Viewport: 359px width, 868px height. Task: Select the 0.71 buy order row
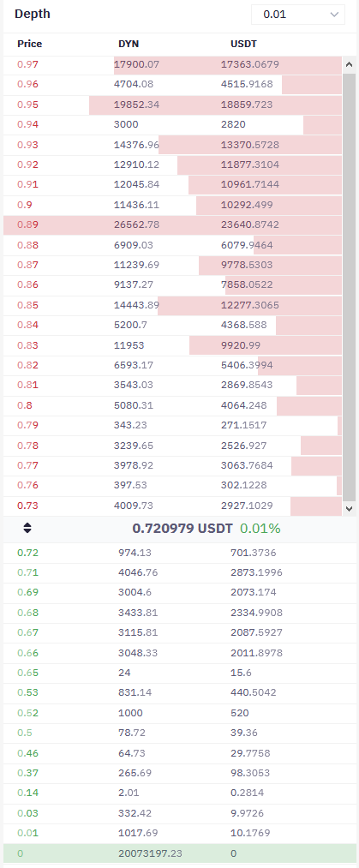tap(180, 572)
